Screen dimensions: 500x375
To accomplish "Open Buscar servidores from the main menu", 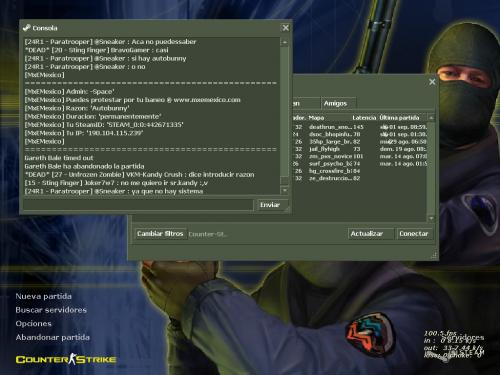I will coord(51,310).
